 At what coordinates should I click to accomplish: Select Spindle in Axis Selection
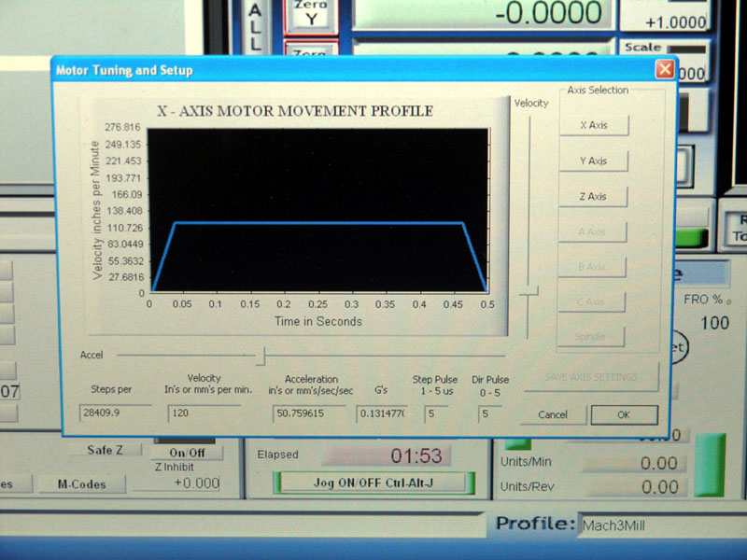click(592, 336)
